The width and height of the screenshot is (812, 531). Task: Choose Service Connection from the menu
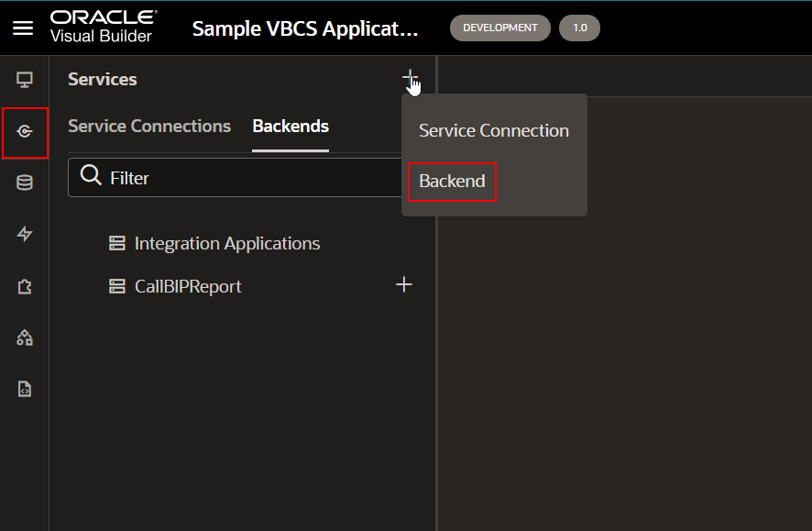(x=494, y=130)
